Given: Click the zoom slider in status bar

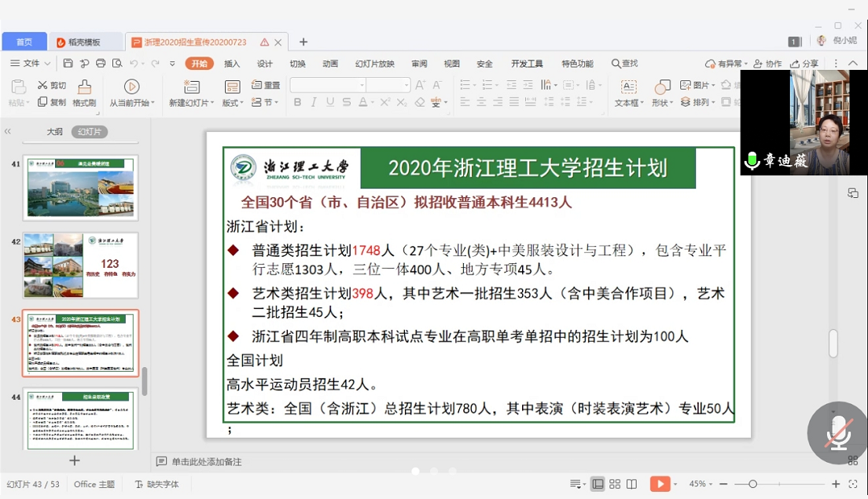Looking at the screenshot, I should (x=752, y=484).
